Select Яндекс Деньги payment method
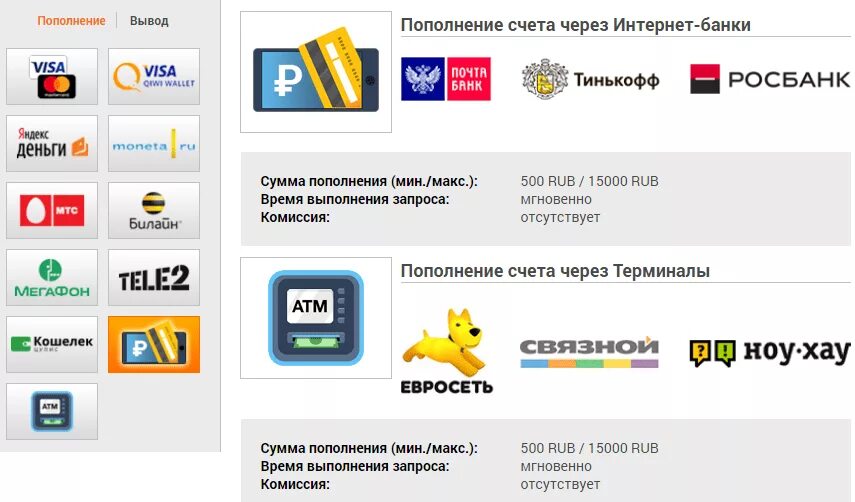The height and width of the screenshot is (502, 855). click(x=52, y=143)
